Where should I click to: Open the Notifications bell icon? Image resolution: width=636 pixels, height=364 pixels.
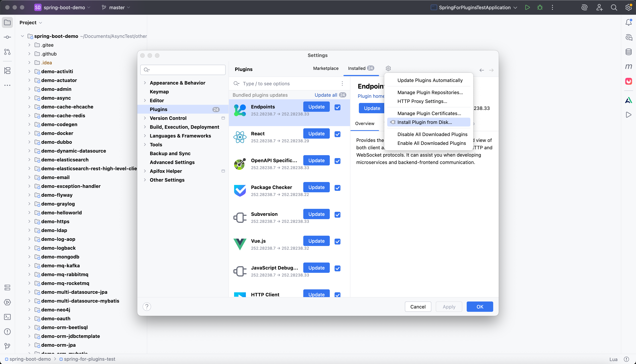click(628, 22)
